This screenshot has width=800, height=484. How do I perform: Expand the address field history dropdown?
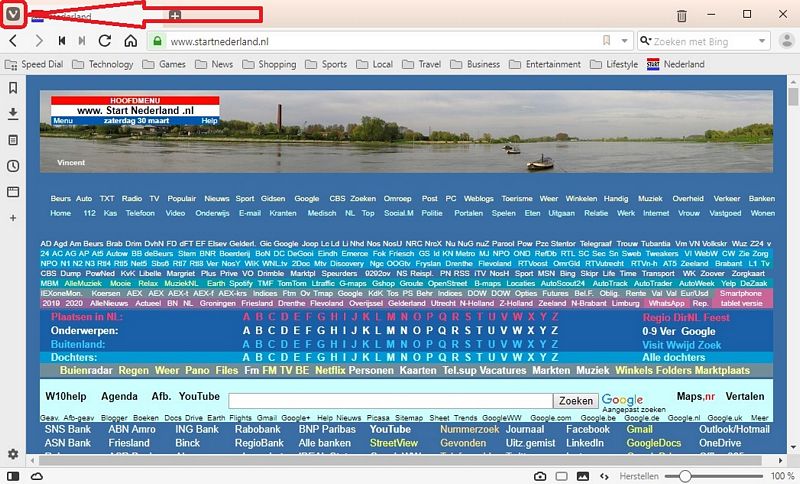[x=624, y=41]
